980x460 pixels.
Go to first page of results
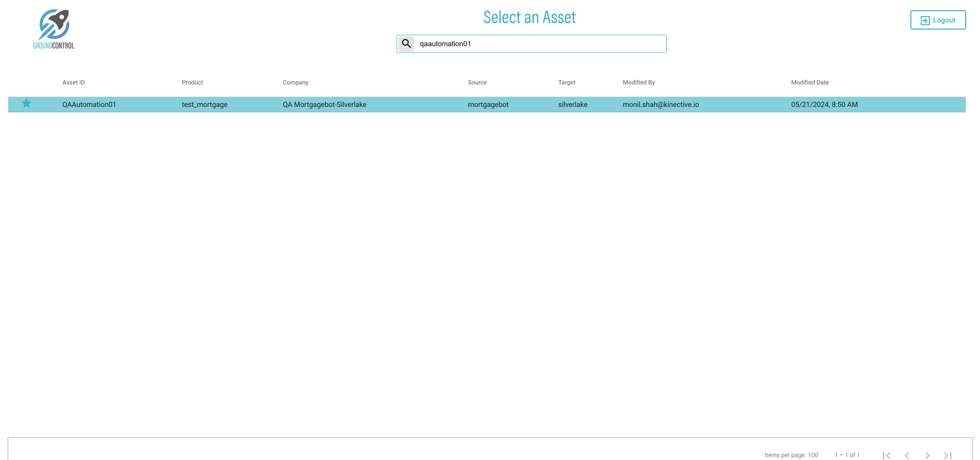coord(886,455)
